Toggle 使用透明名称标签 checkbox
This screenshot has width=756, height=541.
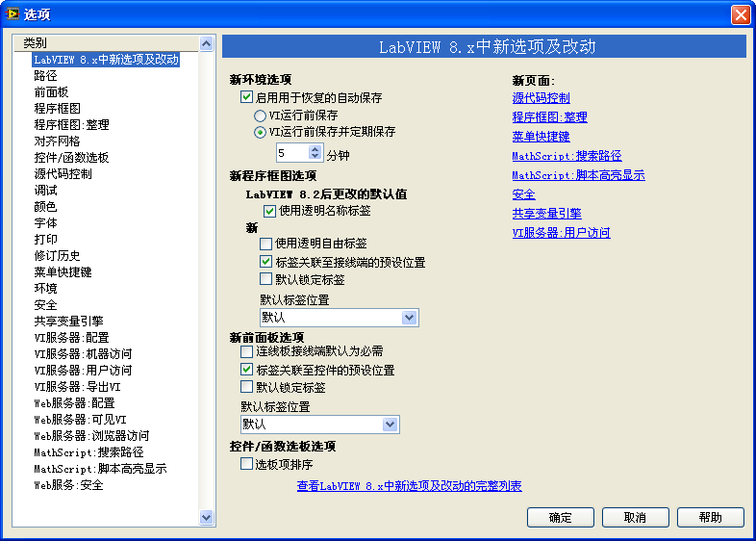point(269,211)
